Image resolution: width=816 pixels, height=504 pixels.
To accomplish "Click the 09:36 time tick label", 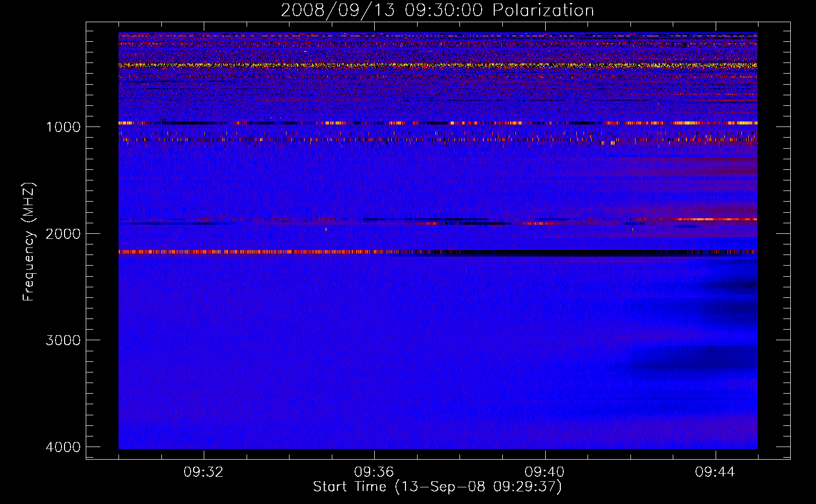I will pos(374,472).
